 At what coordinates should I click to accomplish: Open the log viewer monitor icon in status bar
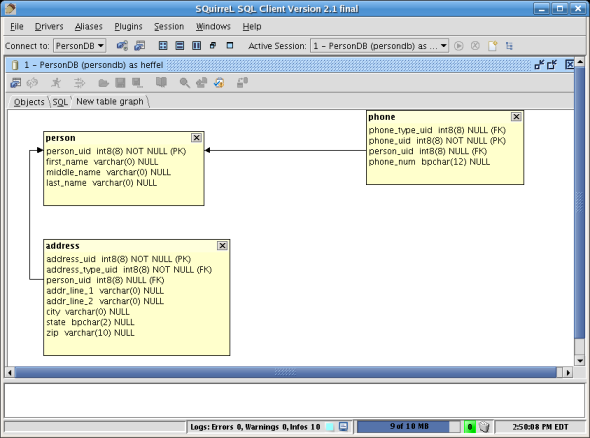coord(343,427)
